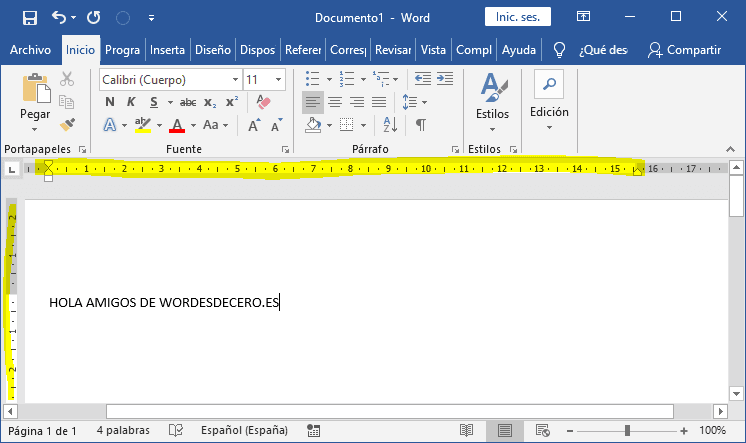Open the Portapapeles dialog launcher
The image size is (746, 443).
83,149
